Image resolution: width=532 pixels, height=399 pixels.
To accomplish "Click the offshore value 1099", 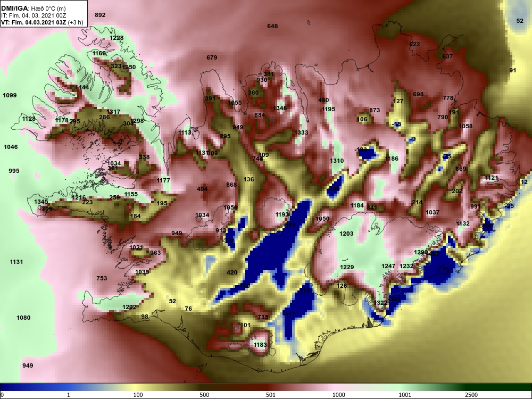I will tap(10, 95).
